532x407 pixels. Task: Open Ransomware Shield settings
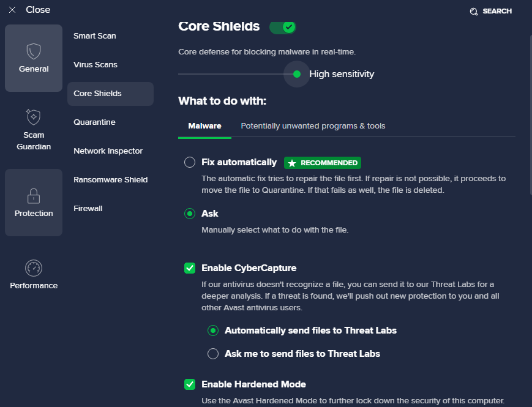coord(111,180)
